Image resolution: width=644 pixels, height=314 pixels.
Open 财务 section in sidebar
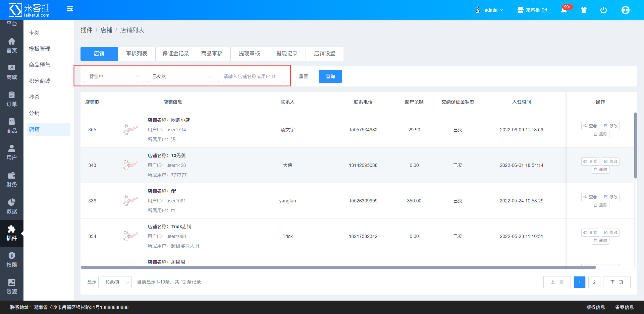[12, 180]
